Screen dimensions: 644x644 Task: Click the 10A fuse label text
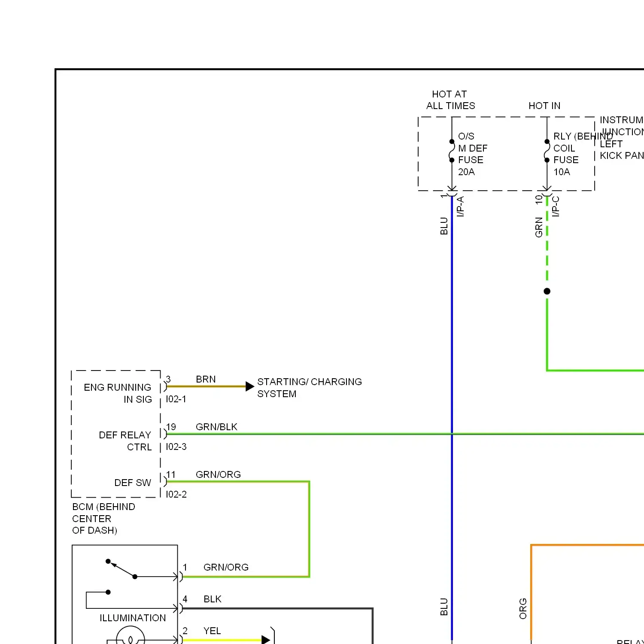click(562, 172)
